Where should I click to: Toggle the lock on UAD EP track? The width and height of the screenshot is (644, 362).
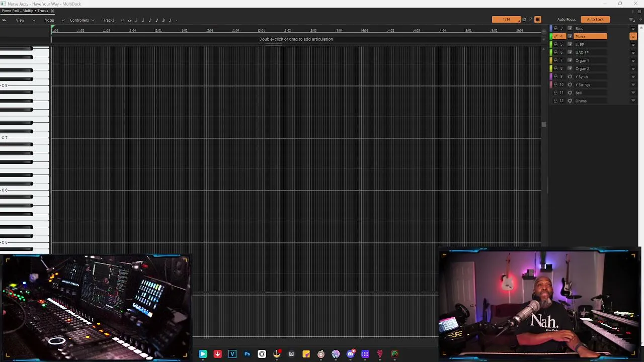pos(555,52)
